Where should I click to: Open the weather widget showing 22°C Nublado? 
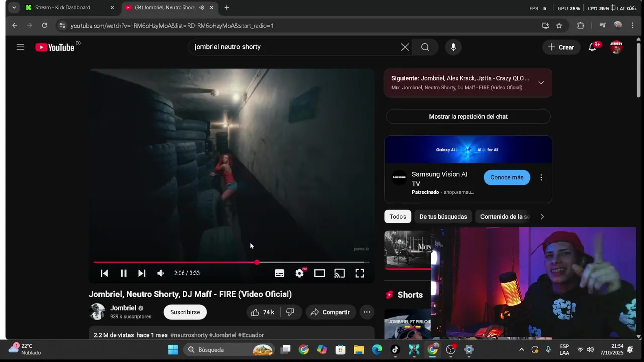tap(25, 349)
